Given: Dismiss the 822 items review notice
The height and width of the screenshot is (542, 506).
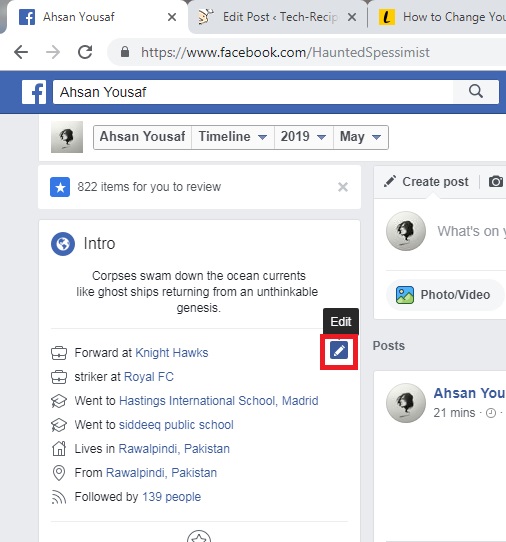Looking at the screenshot, I should click(343, 187).
